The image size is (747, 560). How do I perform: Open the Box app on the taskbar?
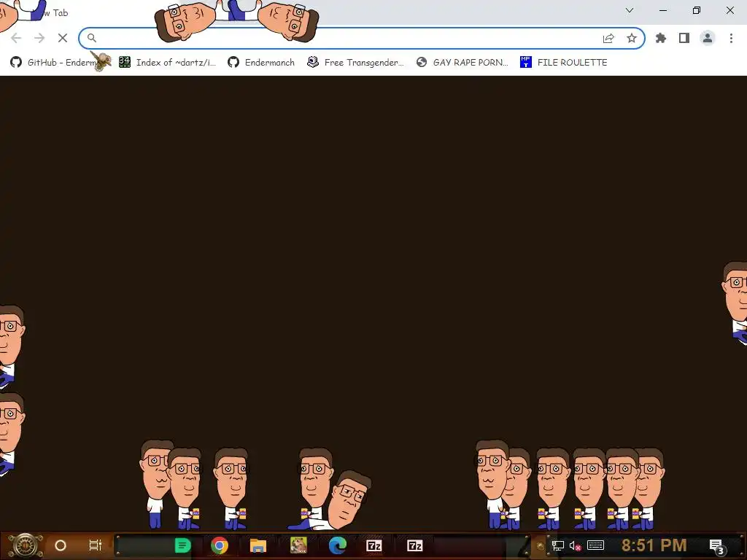click(x=298, y=545)
